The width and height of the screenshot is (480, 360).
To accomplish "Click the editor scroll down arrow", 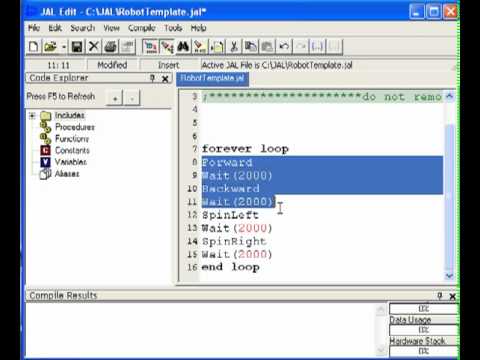I will point(449,276).
